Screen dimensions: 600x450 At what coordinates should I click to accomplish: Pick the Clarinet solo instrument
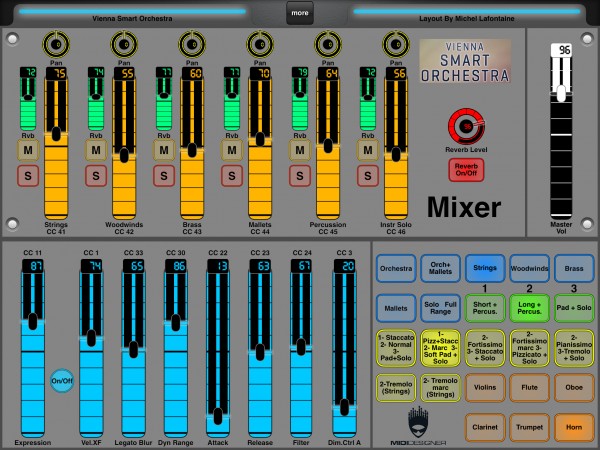click(x=485, y=427)
